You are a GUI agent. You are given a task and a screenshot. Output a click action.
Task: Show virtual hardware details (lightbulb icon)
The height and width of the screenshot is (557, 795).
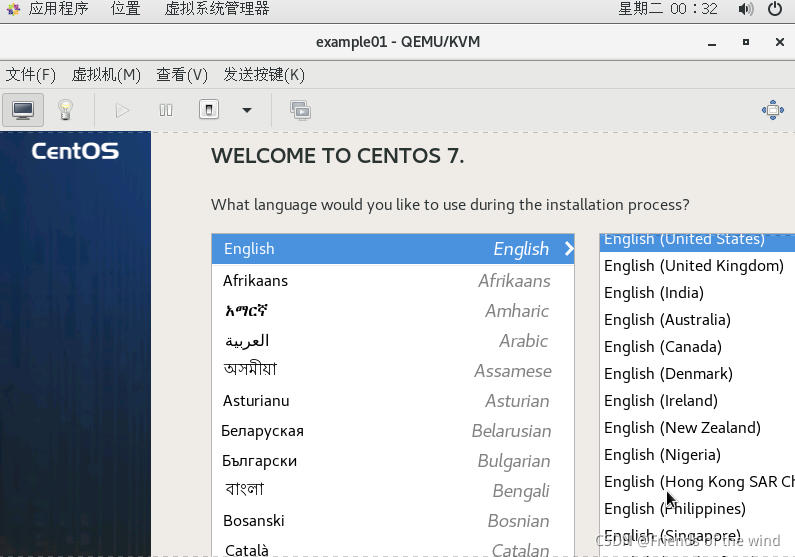click(65, 110)
